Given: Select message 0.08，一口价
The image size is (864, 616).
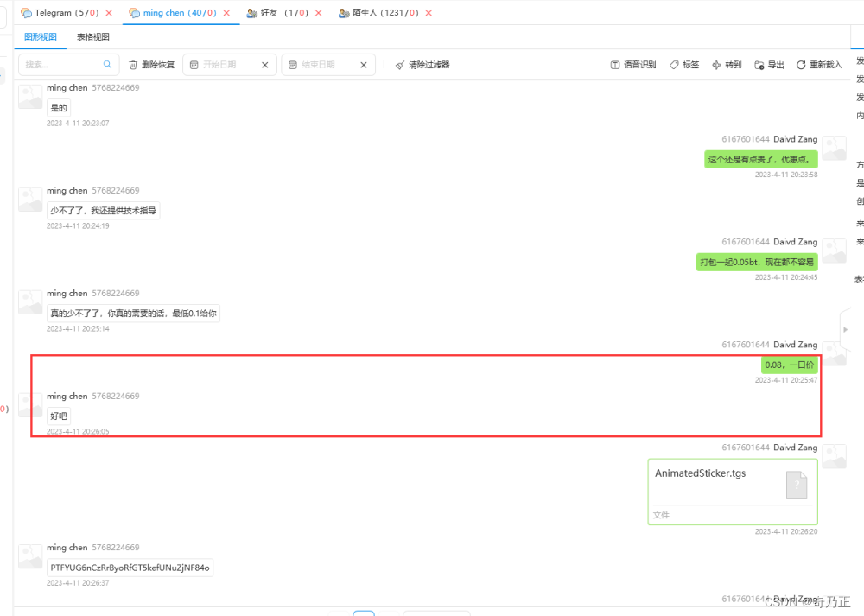Looking at the screenshot, I should [x=790, y=365].
